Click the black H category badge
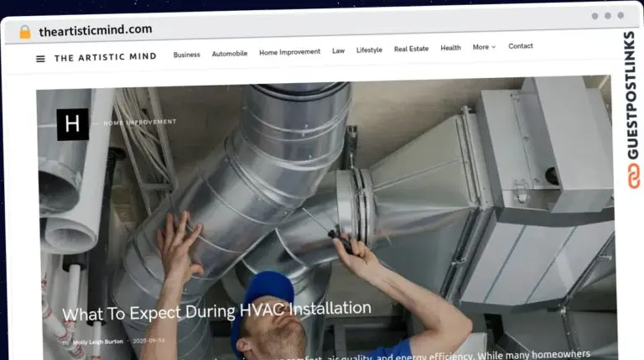The width and height of the screenshot is (644, 360). click(x=72, y=124)
